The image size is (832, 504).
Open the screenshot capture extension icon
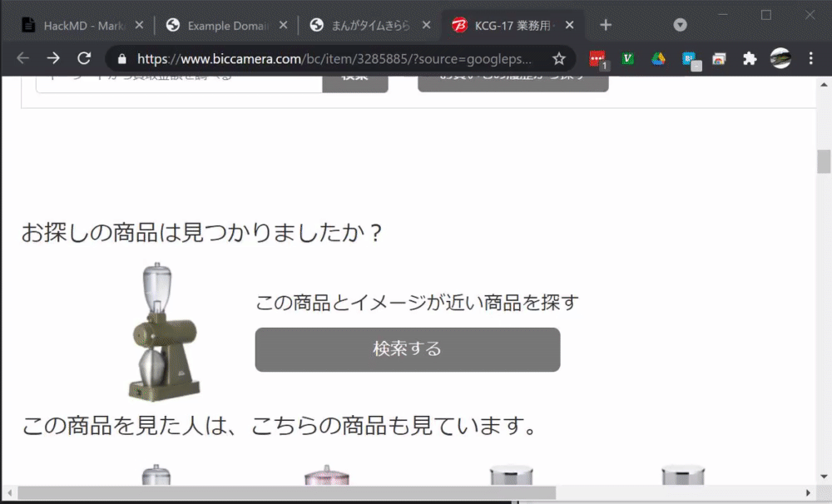click(x=718, y=59)
